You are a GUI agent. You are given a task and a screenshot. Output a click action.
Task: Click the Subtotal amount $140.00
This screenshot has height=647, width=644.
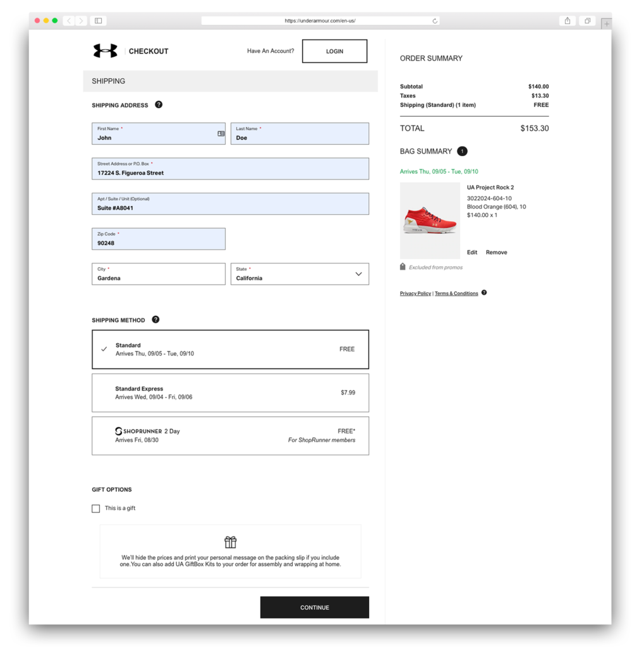tap(538, 87)
